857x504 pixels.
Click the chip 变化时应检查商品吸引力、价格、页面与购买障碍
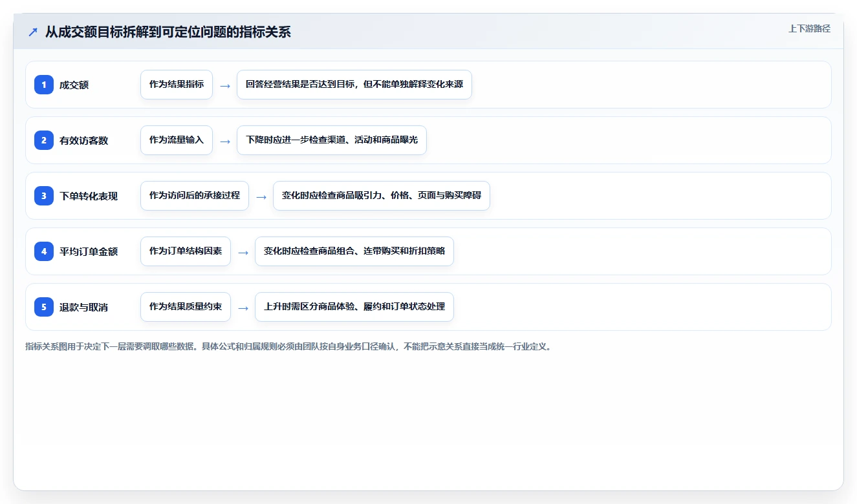click(382, 196)
